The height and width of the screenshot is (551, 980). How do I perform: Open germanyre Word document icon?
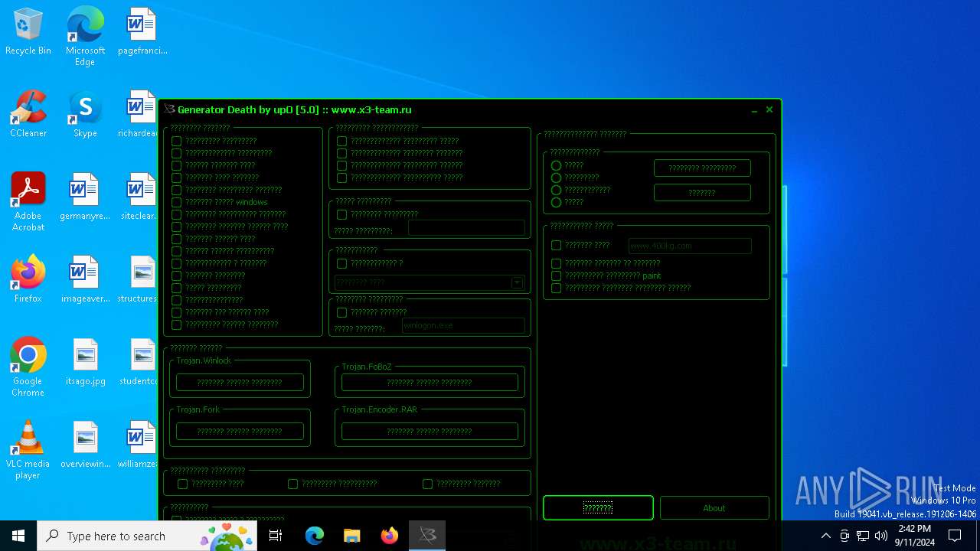pos(85,197)
